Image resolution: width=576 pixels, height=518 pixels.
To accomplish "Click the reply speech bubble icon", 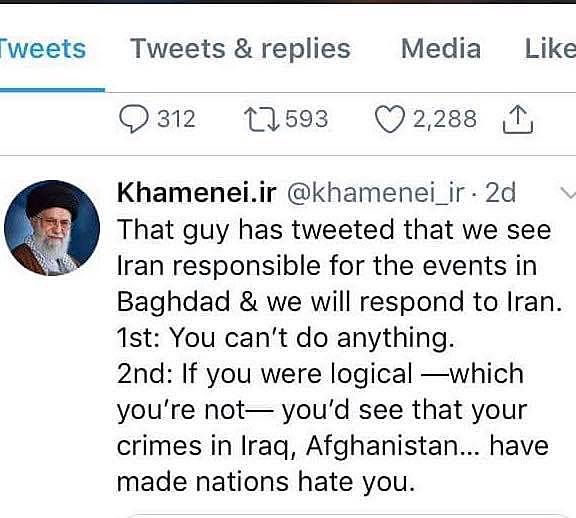I will (134, 119).
